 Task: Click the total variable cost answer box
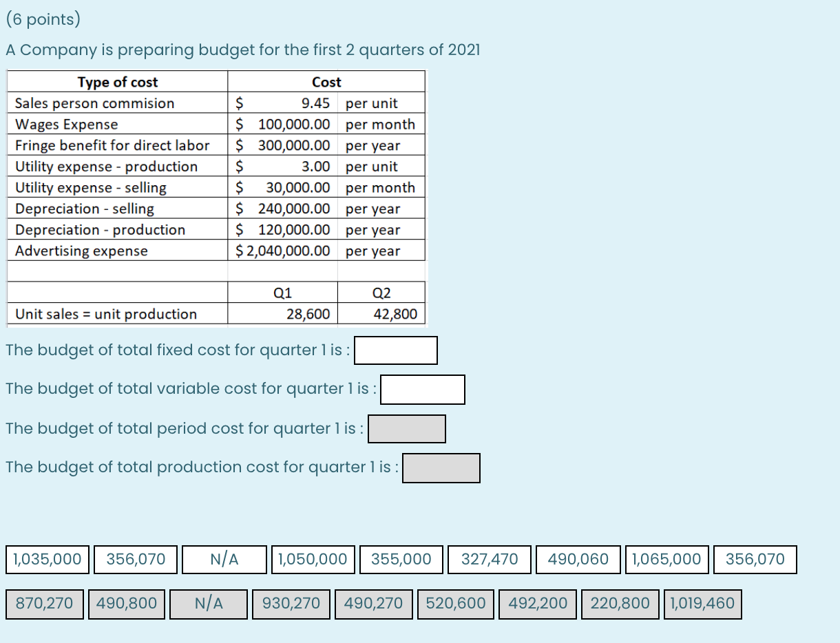(x=423, y=390)
